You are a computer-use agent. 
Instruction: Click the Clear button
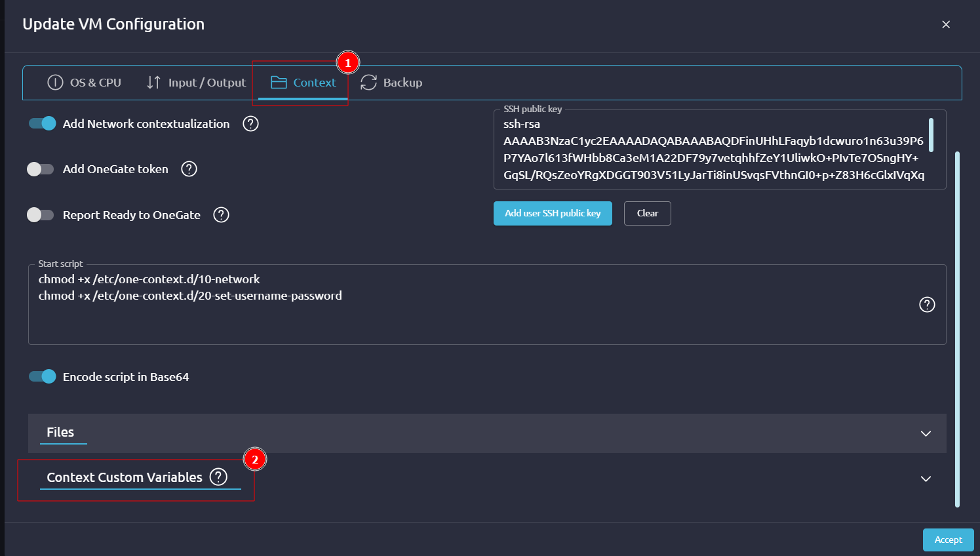tap(647, 213)
